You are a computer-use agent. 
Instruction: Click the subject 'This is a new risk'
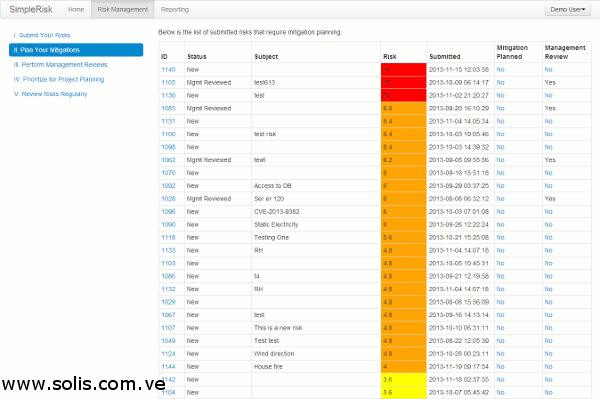(x=278, y=328)
